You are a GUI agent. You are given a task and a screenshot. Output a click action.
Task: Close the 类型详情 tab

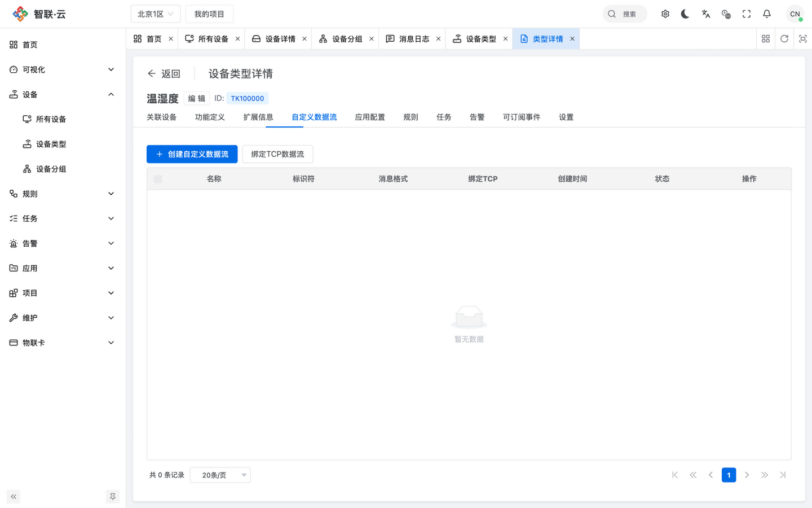(572, 39)
